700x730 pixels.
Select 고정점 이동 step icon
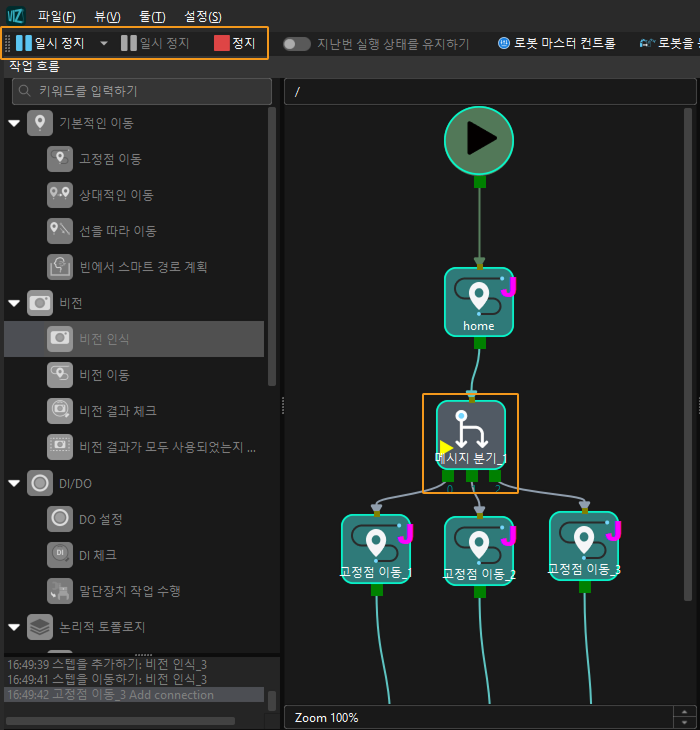point(60,159)
